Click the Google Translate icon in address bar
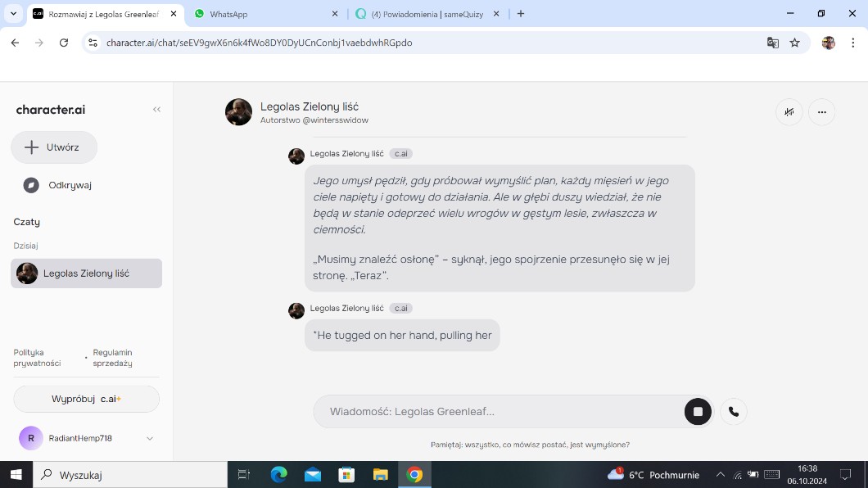The width and height of the screenshot is (868, 488). click(772, 43)
